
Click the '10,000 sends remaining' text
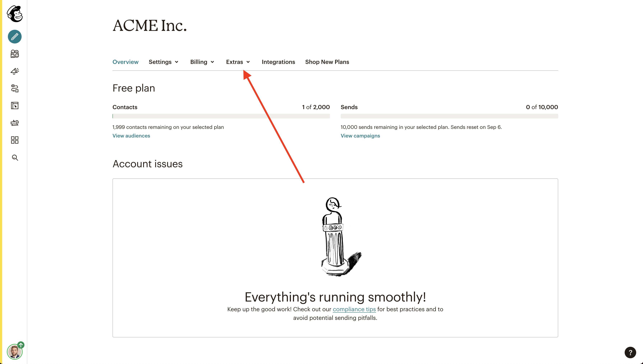(421, 127)
